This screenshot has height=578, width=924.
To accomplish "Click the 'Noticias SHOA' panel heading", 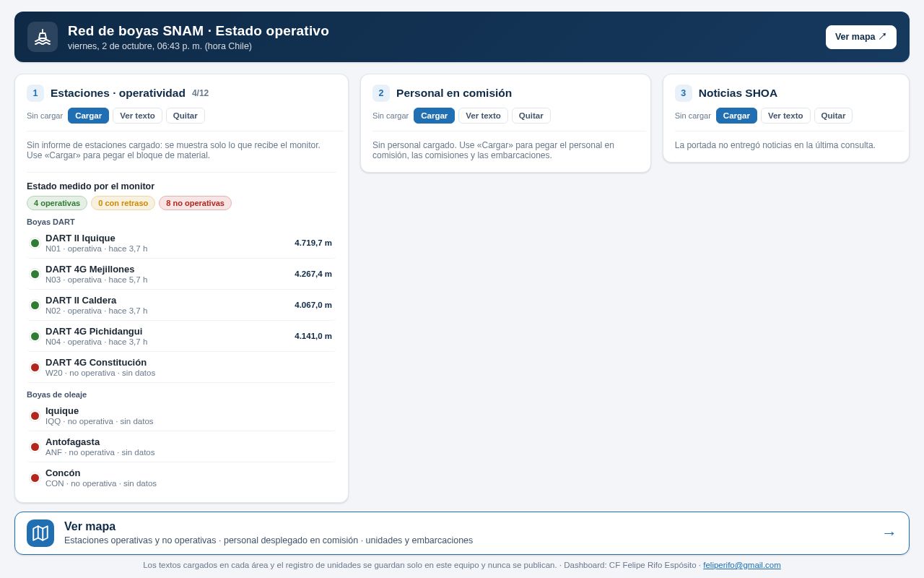I will click(x=738, y=93).
